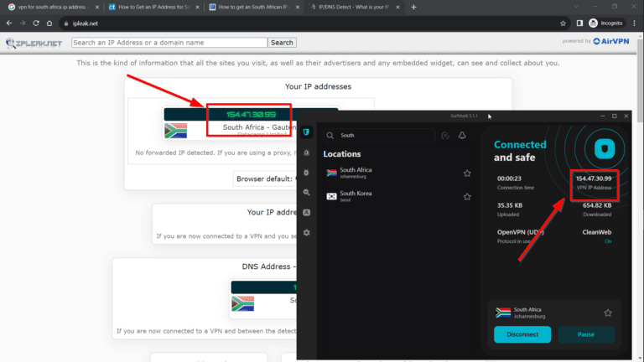Click the IP address or domain search field
Image resolution: width=644 pixels, height=362 pixels.
click(x=169, y=42)
